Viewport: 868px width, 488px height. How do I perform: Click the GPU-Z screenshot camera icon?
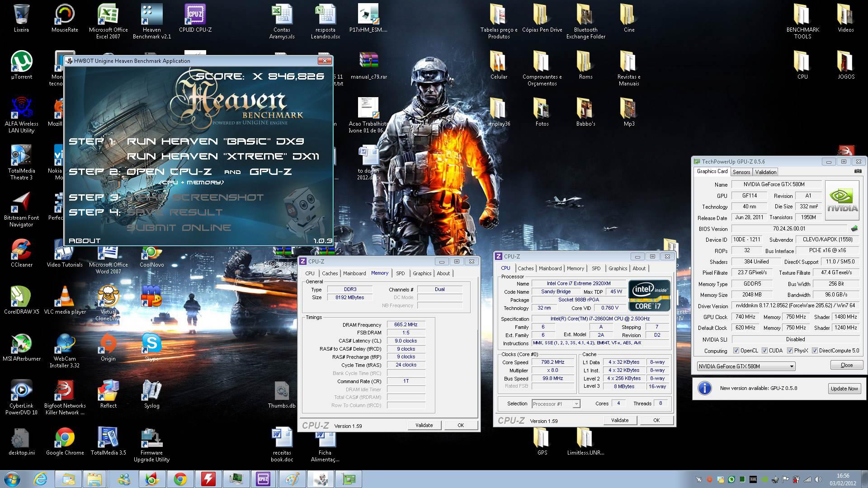point(858,172)
